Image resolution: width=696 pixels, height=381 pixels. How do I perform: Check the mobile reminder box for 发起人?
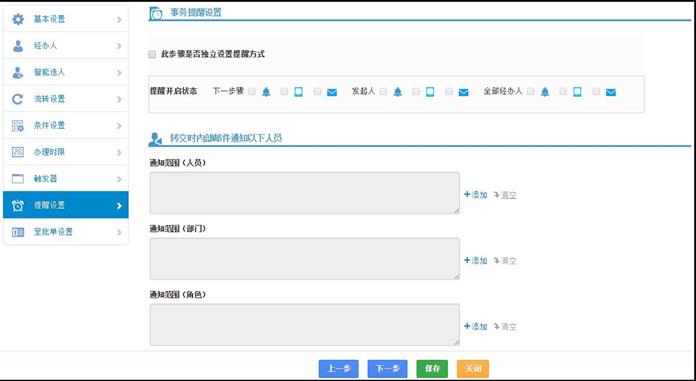coord(416,91)
